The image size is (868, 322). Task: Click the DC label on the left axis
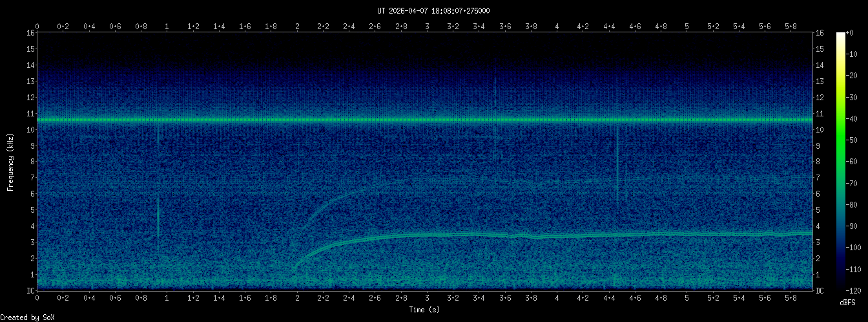30,291
